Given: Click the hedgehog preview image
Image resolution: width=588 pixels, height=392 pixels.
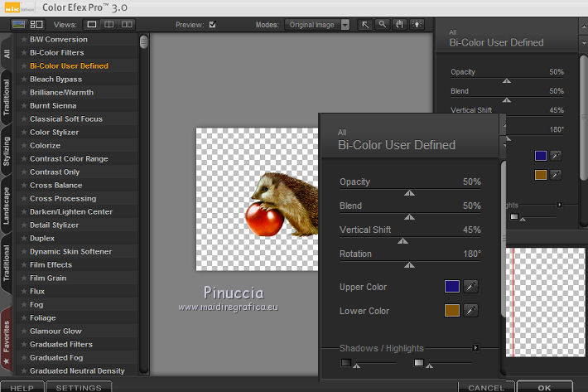Looking at the screenshot, I should pyautogui.click(x=257, y=199).
